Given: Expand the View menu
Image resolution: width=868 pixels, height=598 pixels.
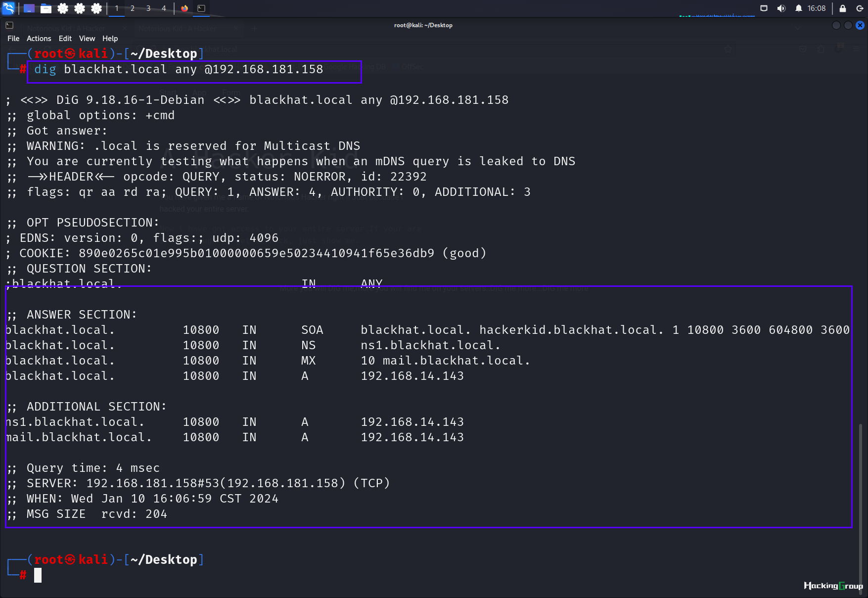Looking at the screenshot, I should (x=87, y=39).
